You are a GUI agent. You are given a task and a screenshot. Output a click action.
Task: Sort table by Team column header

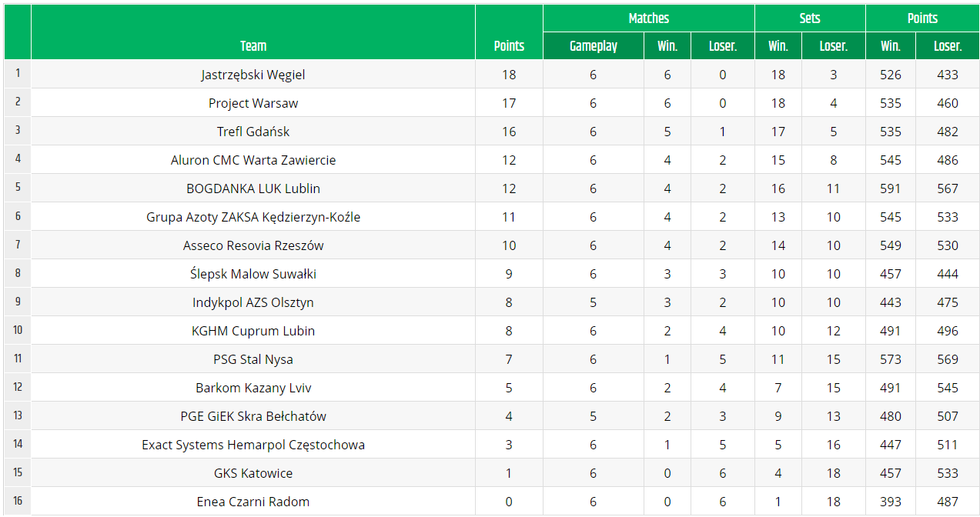click(253, 46)
